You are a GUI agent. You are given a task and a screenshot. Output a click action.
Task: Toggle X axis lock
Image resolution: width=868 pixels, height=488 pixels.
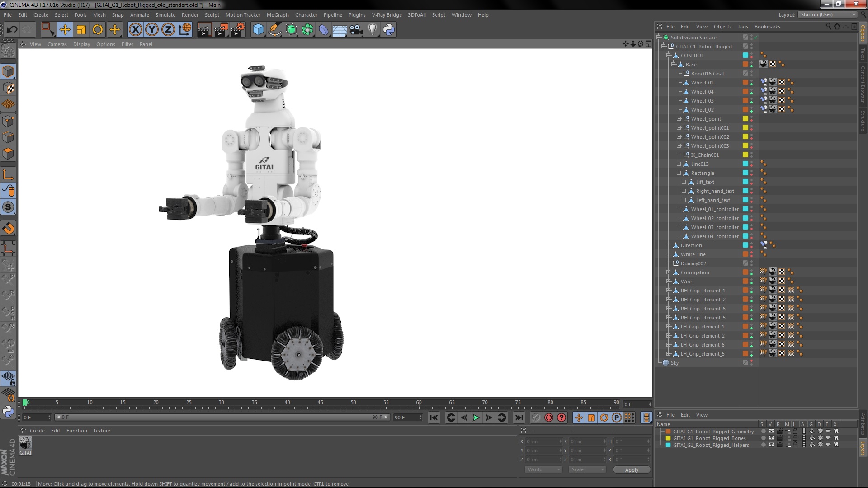point(135,30)
